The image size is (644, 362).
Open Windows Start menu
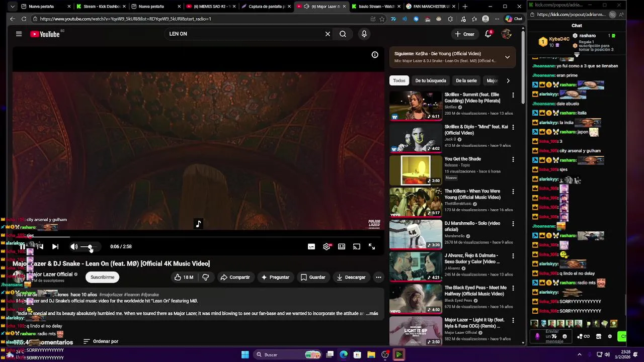(245, 354)
